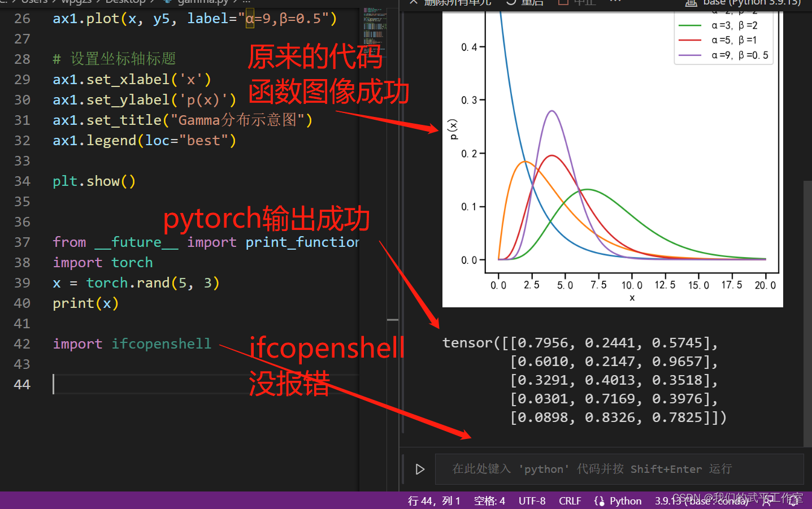Click code line 'ax1.legend(loc="best")'
Screen dimensions: 812x509
click(x=144, y=140)
